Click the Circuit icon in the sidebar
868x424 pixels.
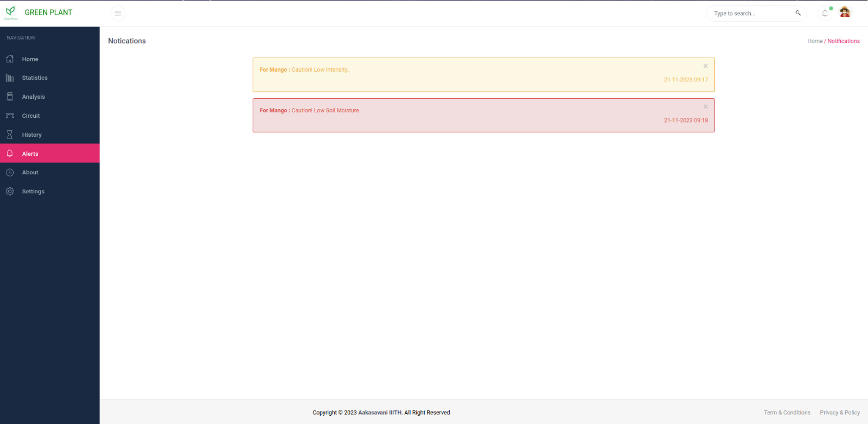(10, 116)
